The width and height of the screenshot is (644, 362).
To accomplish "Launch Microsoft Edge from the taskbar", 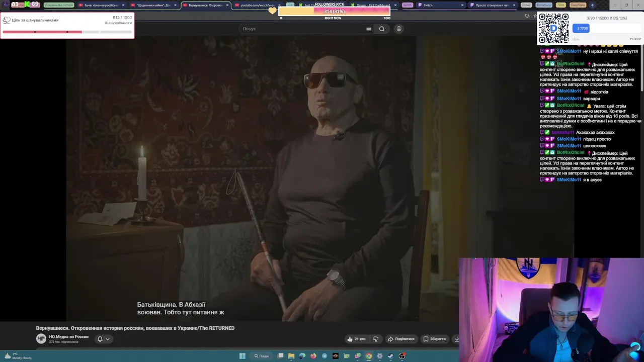I will 302,356.
